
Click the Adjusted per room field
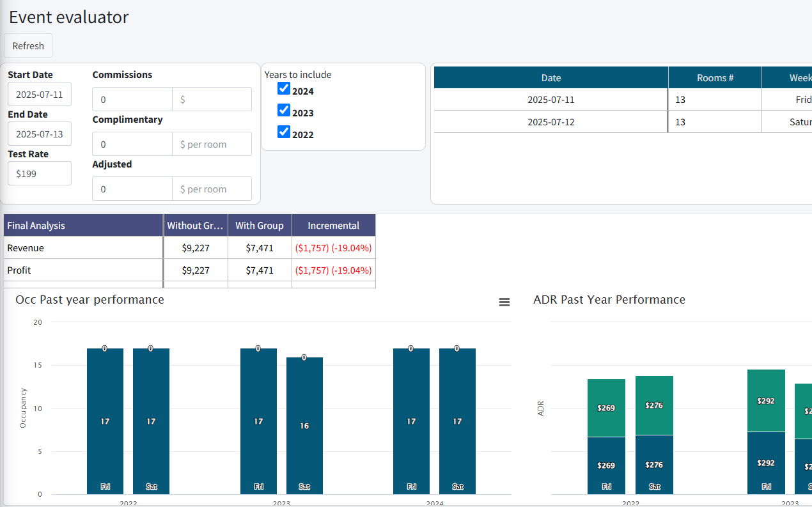pos(212,189)
